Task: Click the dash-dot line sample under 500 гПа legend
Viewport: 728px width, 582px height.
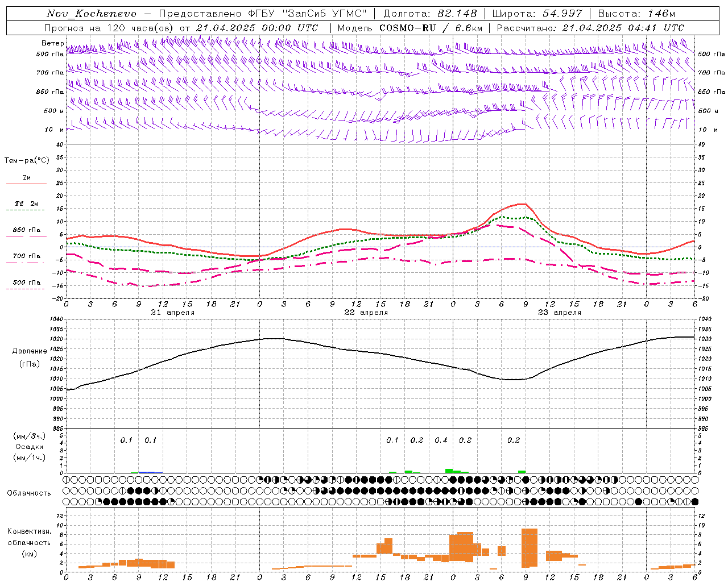Action: [x=26, y=289]
